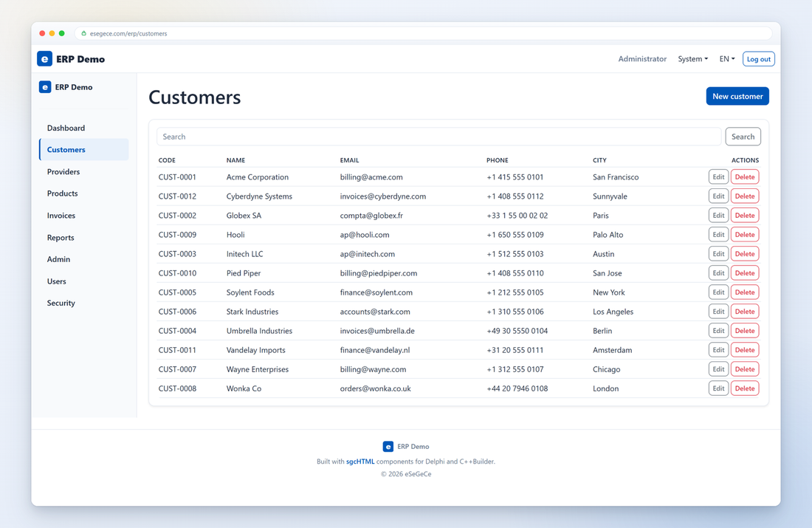Image resolution: width=812 pixels, height=528 pixels.
Task: Click the Search button
Action: tap(743, 137)
